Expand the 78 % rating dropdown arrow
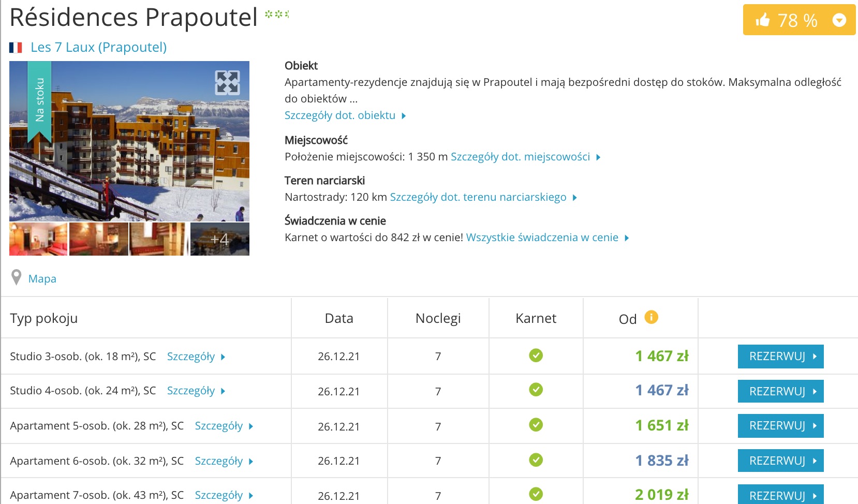Image resolution: width=858 pixels, height=504 pixels. 839,20
